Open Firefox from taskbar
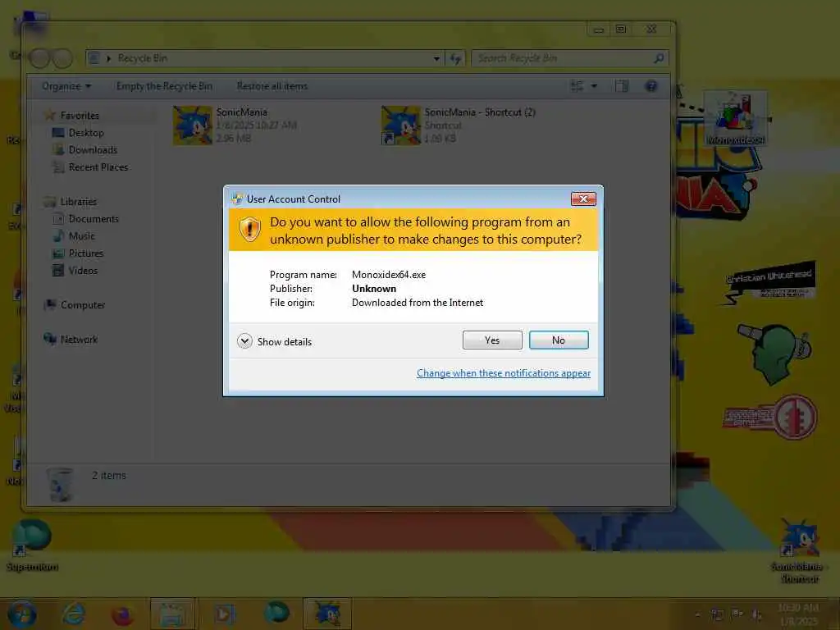Viewport: 840px width, 630px height. (x=122, y=615)
